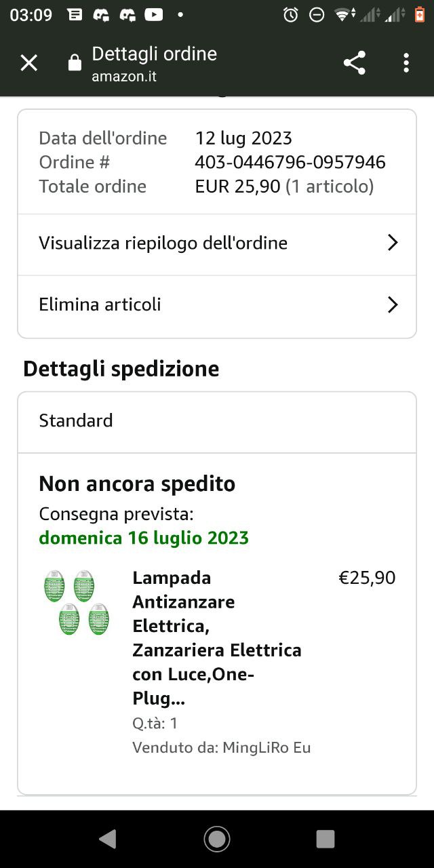The image size is (434, 868).
Task: Tap the battery status icon
Action: 420,14
